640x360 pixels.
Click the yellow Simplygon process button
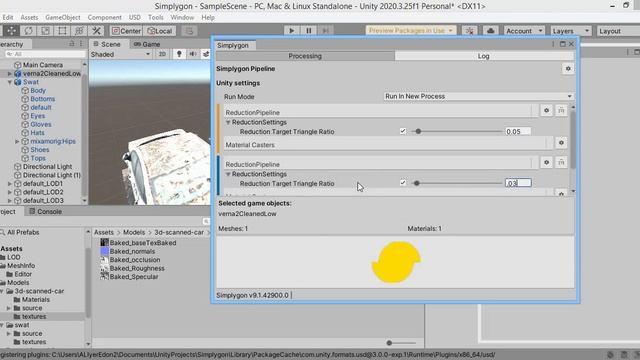tap(396, 262)
